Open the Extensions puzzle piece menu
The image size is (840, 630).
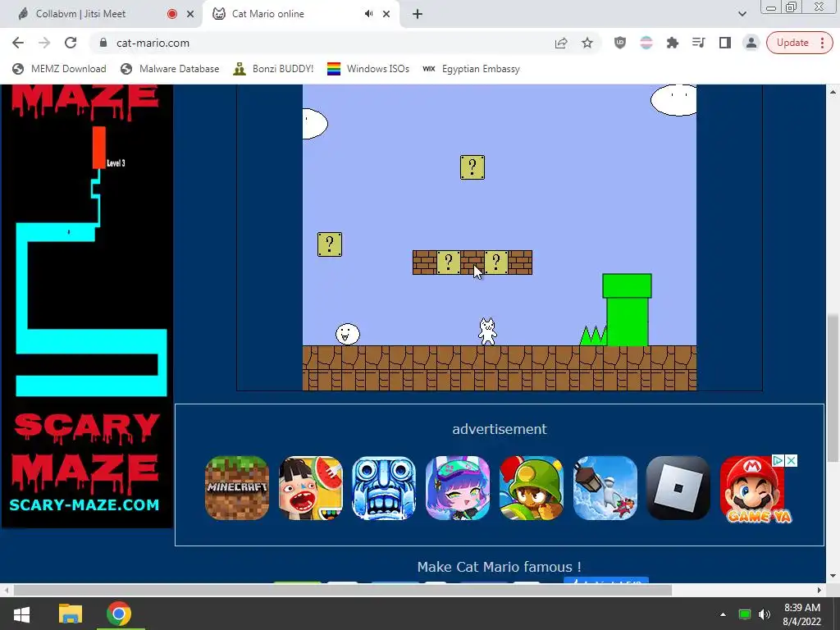[673, 43]
